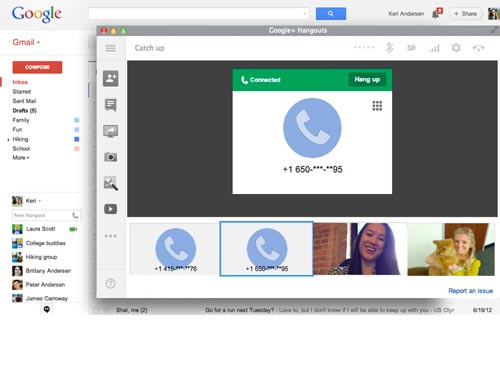Open the Inbox folder
Image resolution: width=500 pixels, height=375 pixels.
[20, 82]
